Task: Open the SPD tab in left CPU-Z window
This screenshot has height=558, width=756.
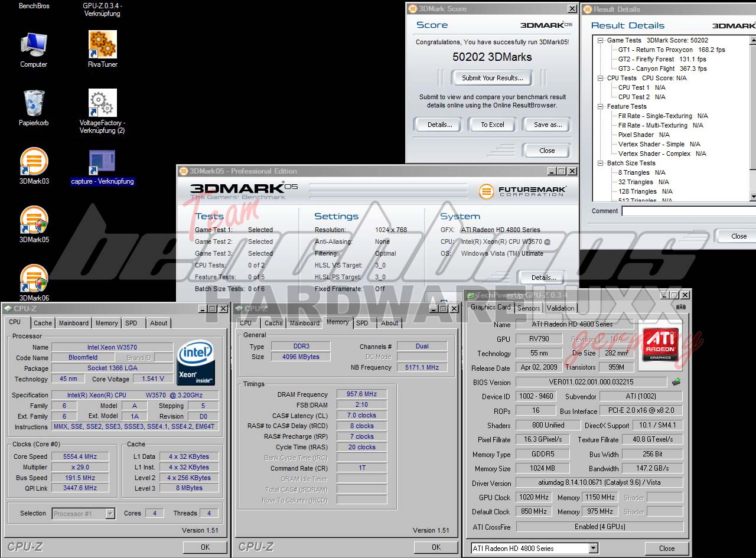Action: (x=131, y=323)
